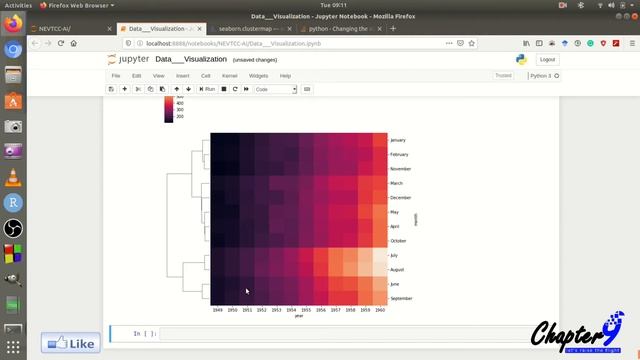The width and height of the screenshot is (640, 360).
Task: Paste cells below icon
Action: click(x=162, y=89)
